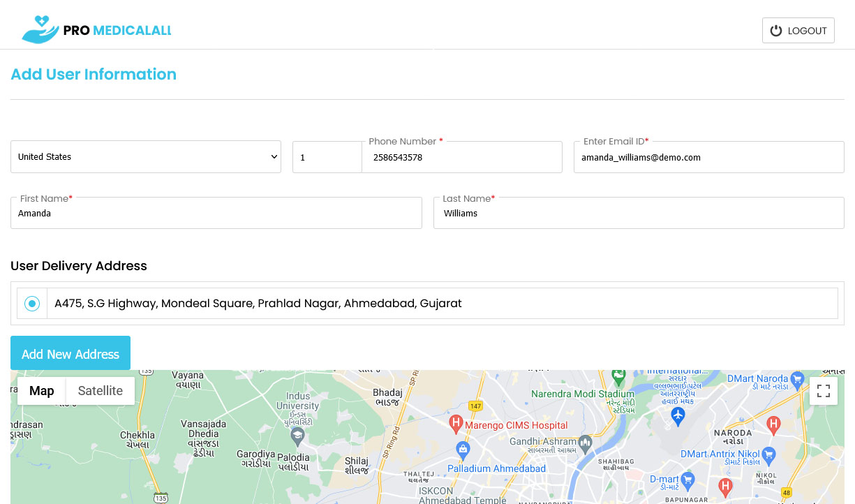Click the D-mart Bapunagar cart icon

[688, 480]
